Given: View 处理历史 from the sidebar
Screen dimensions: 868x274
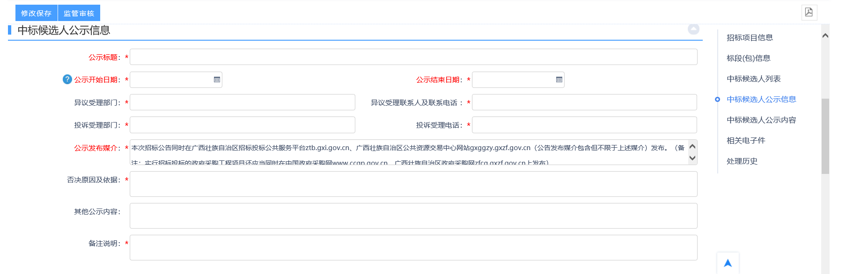Looking at the screenshot, I should [742, 161].
